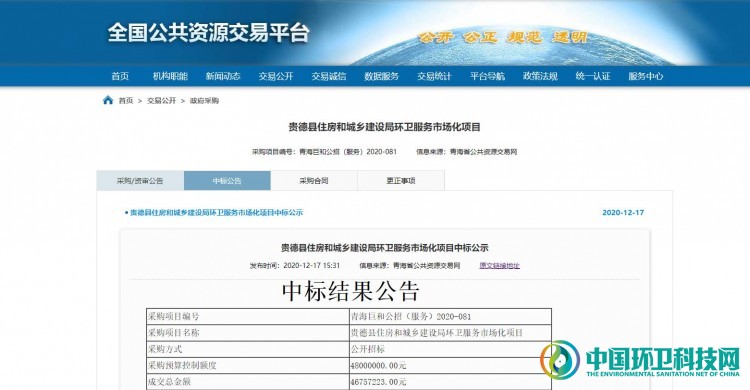Open 统一认证 navigation item
Image resolution: width=750 pixels, height=390 pixels.
coord(593,76)
